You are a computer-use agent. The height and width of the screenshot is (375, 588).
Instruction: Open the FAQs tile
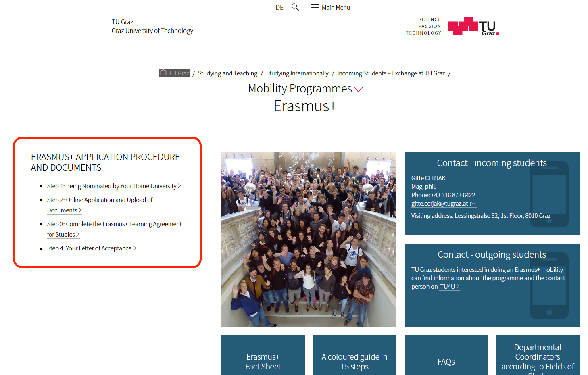(x=446, y=355)
